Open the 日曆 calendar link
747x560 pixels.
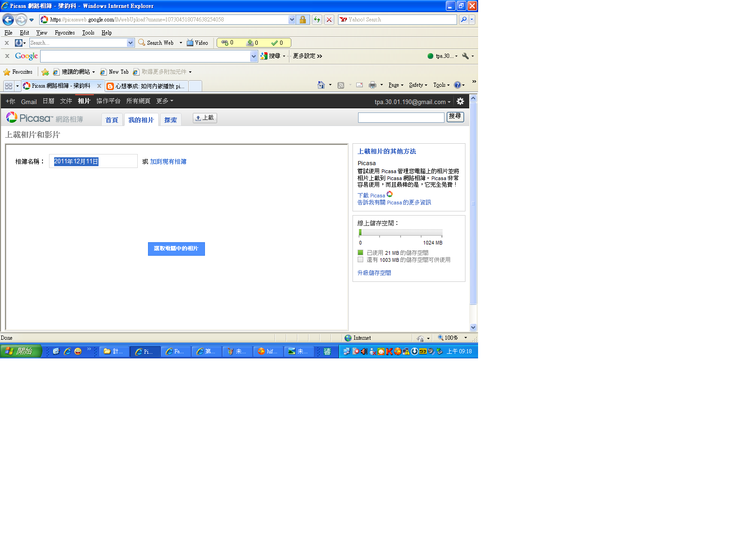tap(49, 101)
